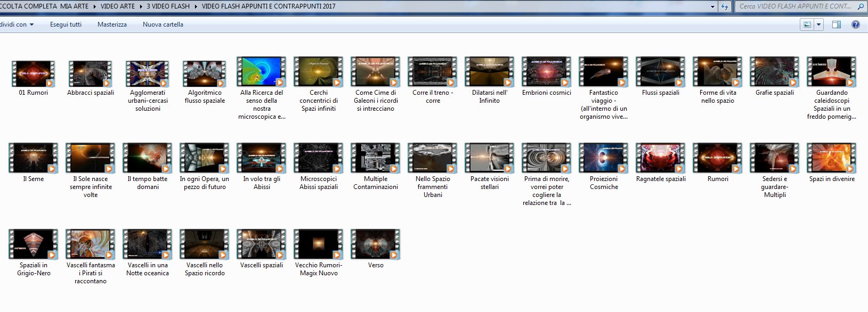Click the 'Esegui tutti' button
This screenshot has height=312, width=868.
click(66, 24)
